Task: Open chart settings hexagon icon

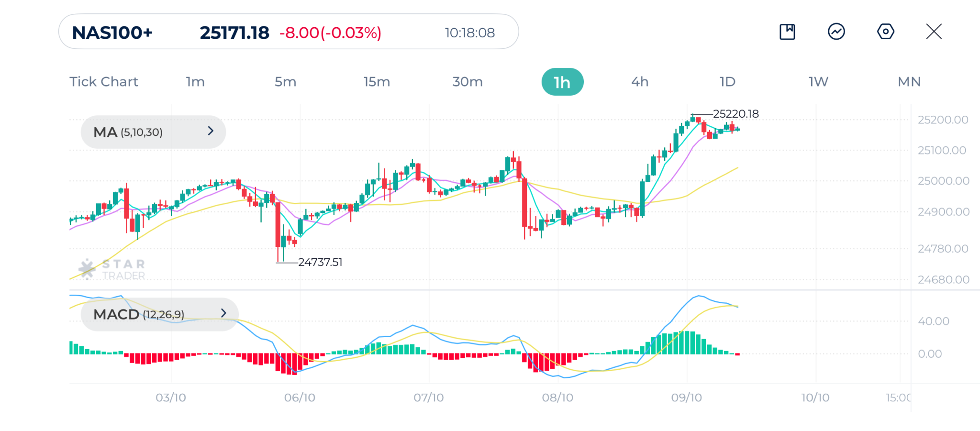Action: click(885, 32)
